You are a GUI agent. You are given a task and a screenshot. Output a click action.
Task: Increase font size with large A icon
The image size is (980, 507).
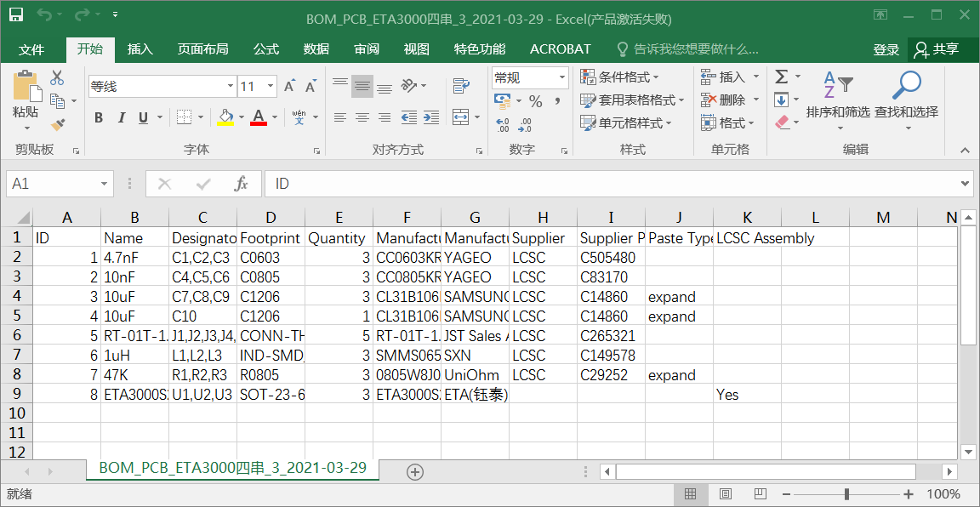click(288, 86)
